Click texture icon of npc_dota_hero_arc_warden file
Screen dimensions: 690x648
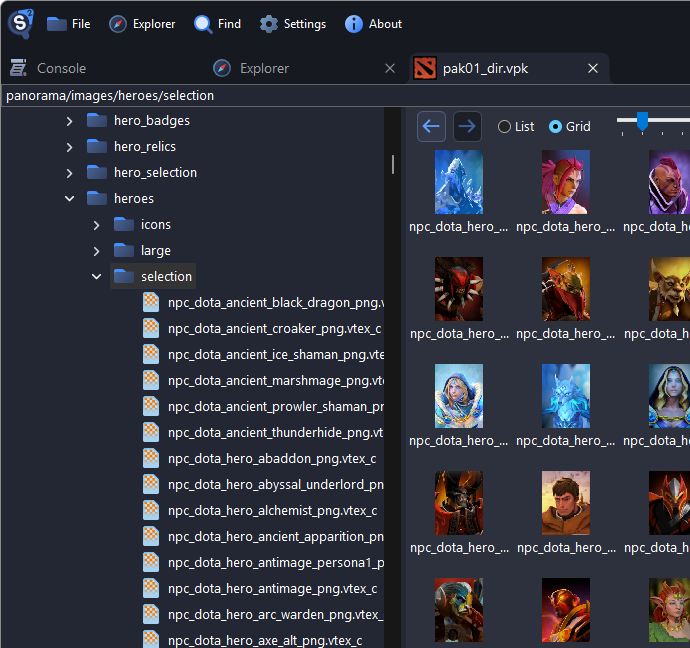(x=151, y=614)
